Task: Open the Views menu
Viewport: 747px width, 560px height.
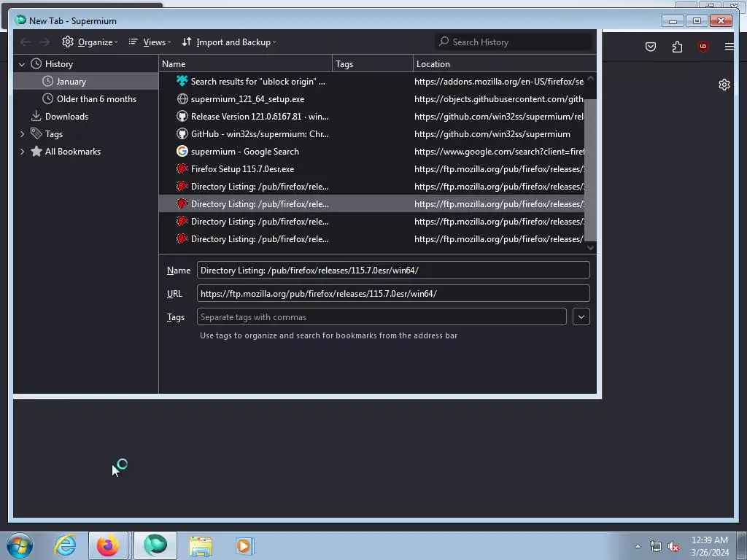Action: (x=150, y=42)
